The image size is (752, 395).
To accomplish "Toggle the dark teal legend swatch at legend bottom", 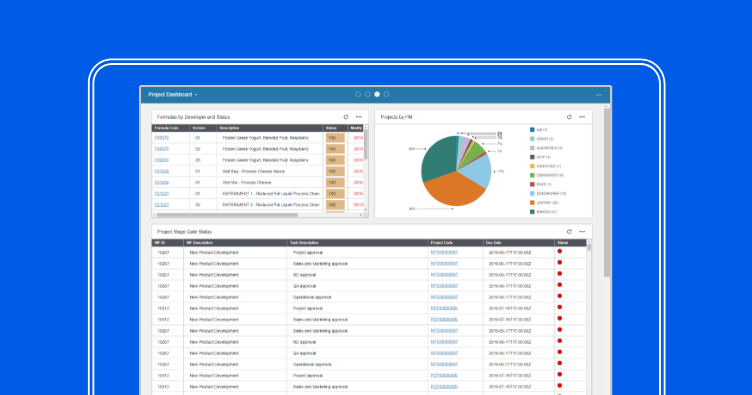I will pyautogui.click(x=532, y=211).
